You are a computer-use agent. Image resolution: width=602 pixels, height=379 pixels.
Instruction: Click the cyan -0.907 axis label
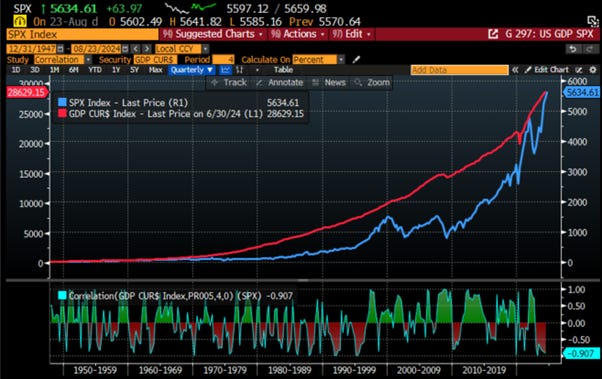pos(582,353)
